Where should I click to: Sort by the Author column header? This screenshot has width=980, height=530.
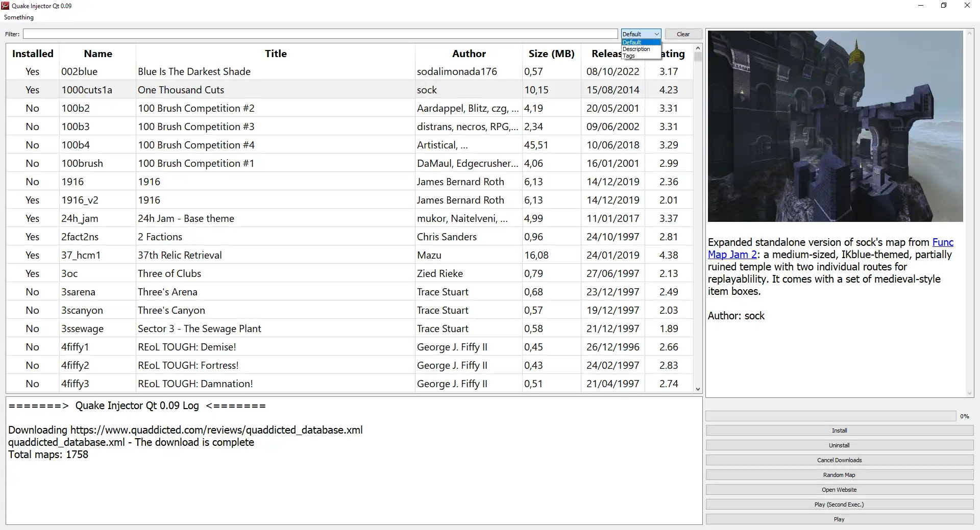[469, 54]
